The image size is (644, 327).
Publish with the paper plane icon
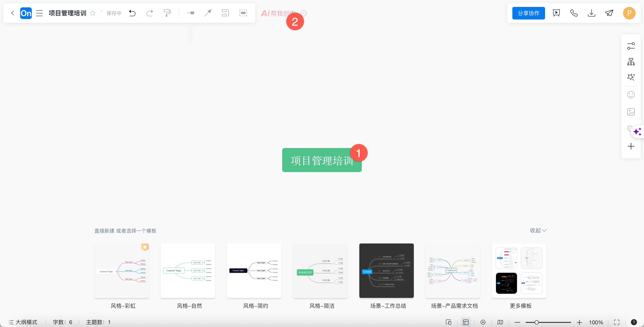609,13
